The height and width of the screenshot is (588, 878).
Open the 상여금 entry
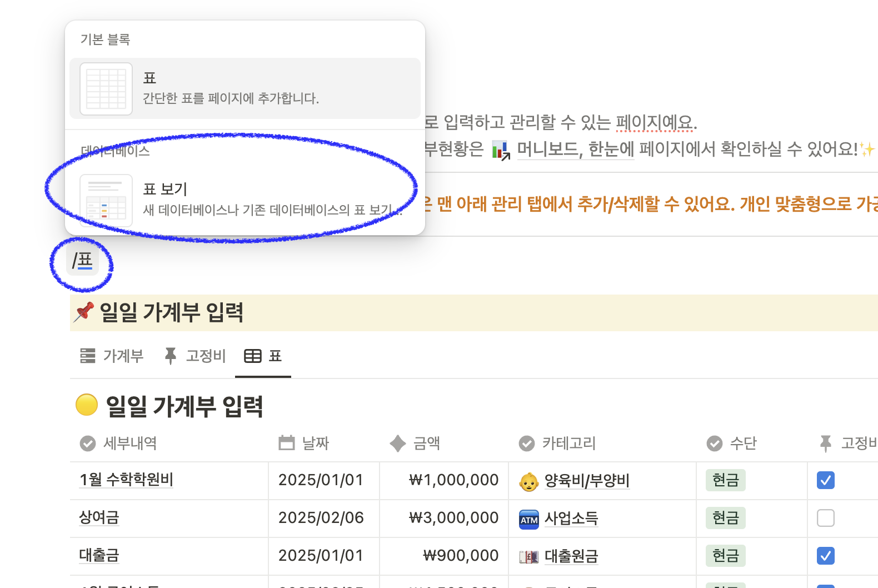point(99,517)
